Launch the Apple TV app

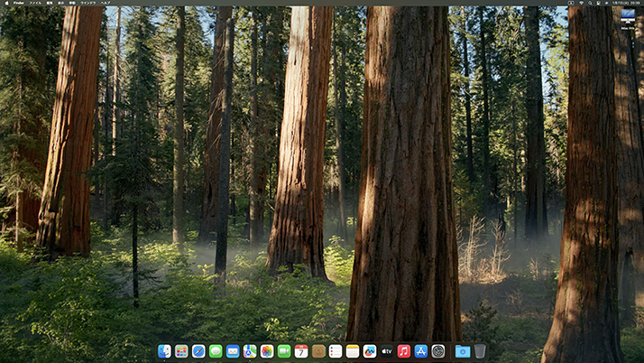tap(387, 351)
